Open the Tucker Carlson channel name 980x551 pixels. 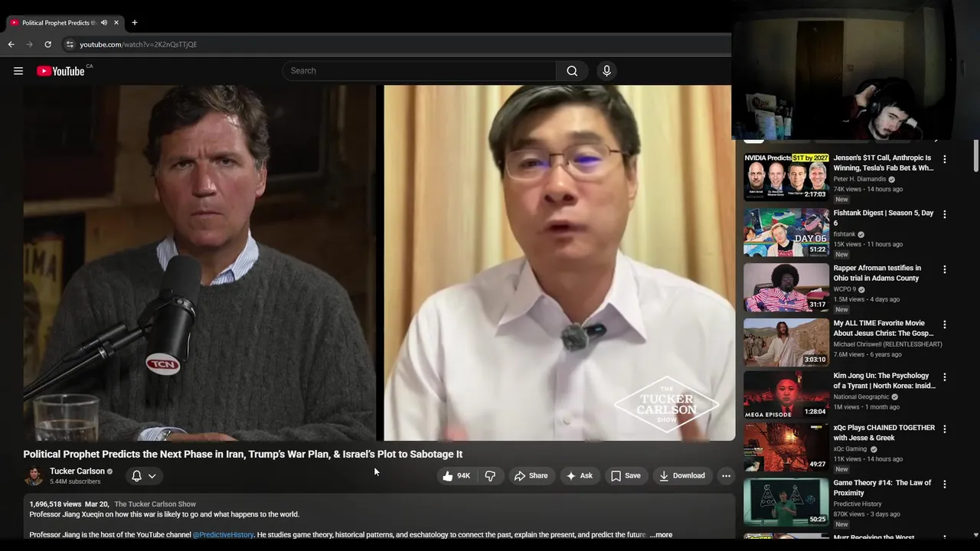[x=77, y=471]
